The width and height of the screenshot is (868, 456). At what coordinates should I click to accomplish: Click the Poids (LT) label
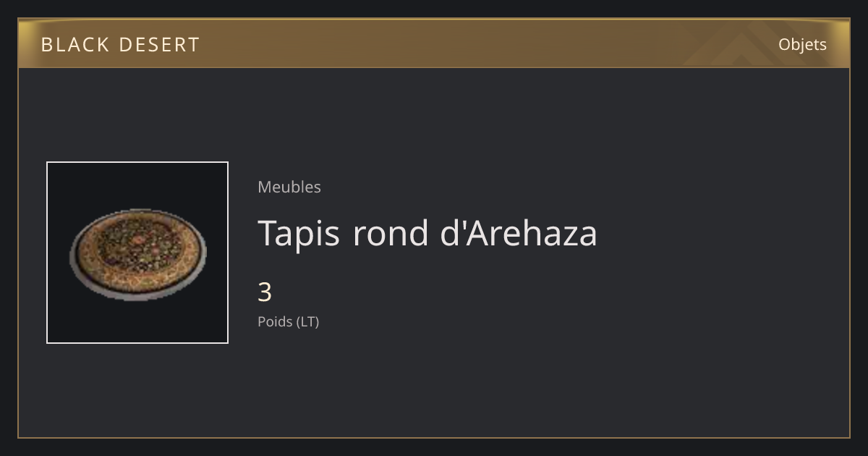pyautogui.click(x=288, y=321)
